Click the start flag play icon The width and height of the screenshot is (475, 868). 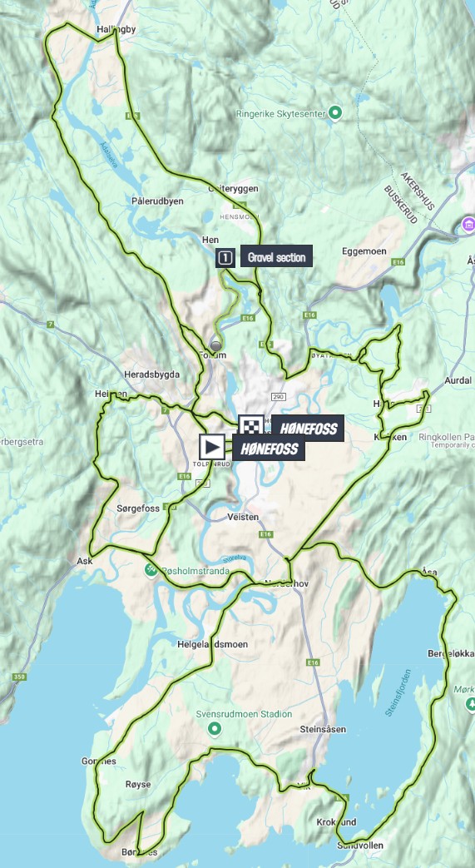212,447
